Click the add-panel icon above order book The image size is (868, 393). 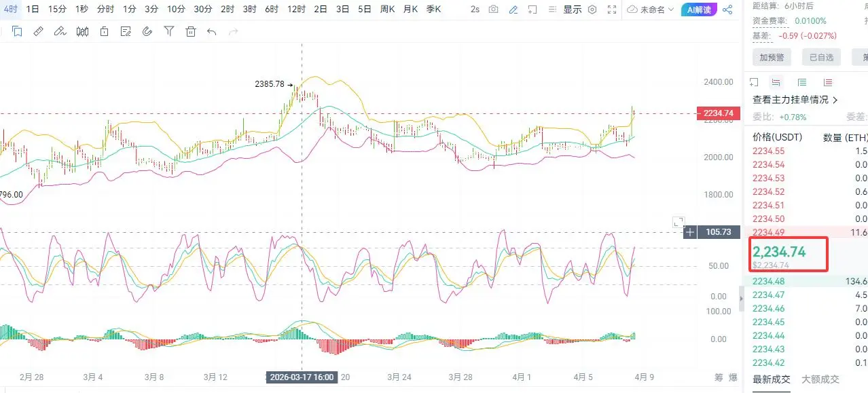754,82
